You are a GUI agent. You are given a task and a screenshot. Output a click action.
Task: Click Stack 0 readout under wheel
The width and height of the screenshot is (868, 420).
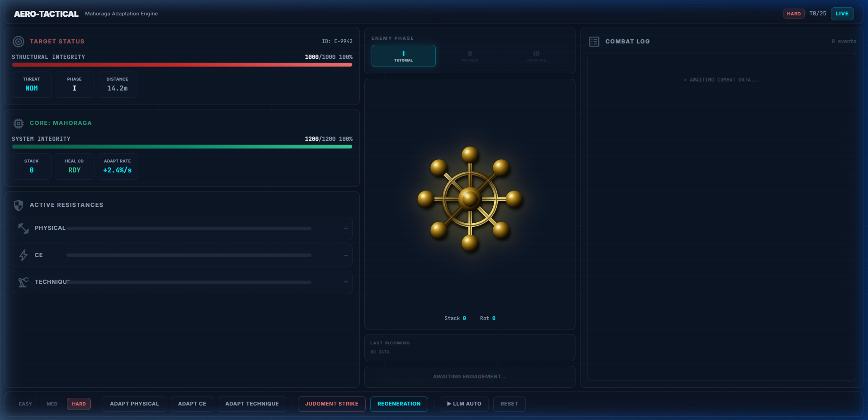pos(455,318)
